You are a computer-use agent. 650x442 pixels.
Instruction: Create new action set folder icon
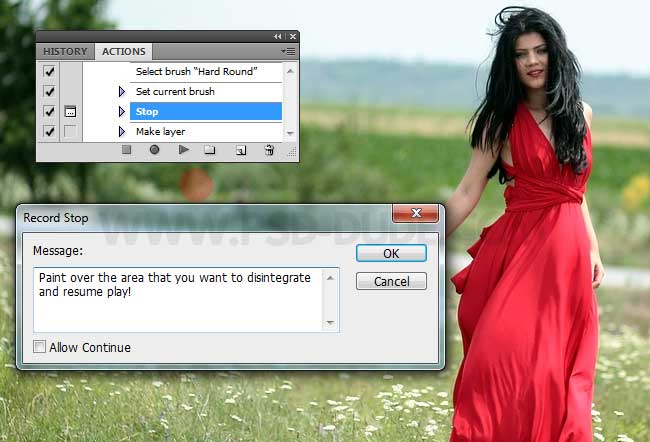pos(210,150)
